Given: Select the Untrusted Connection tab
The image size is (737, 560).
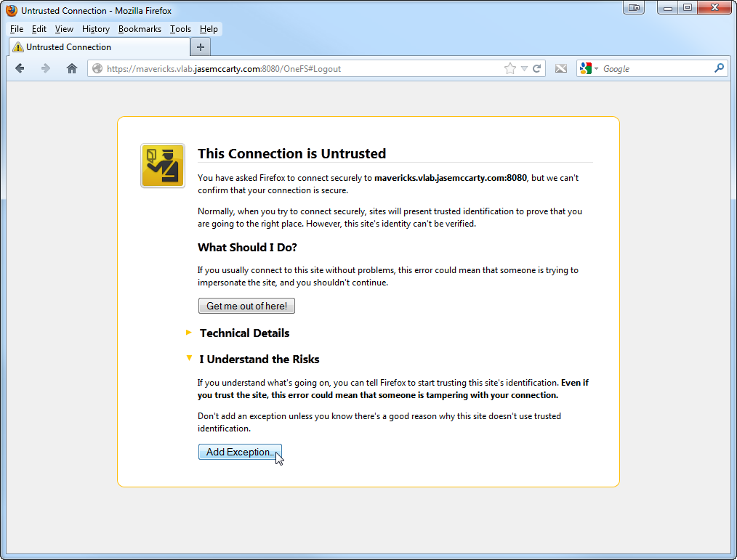Looking at the screenshot, I should point(98,47).
